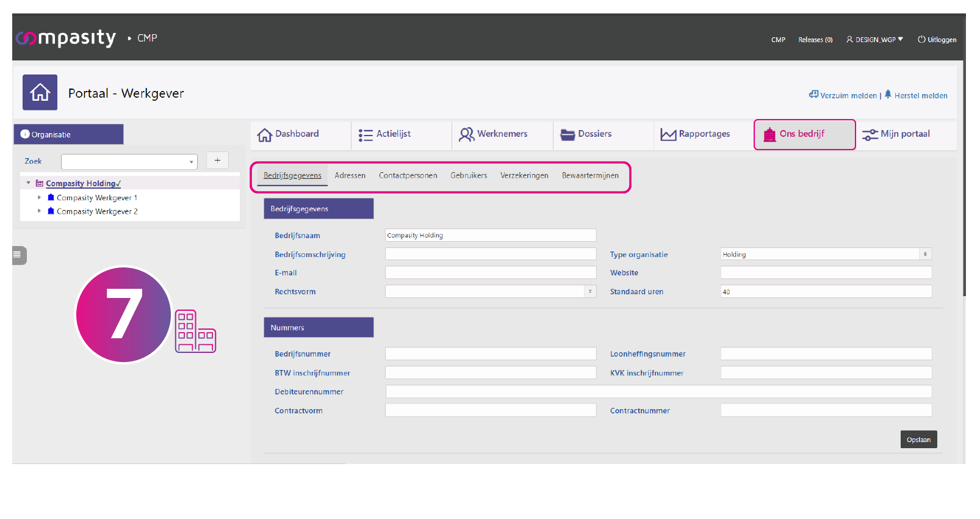Screen dimensions: 980x519
Task: Click the Bedrijfsnaam input field
Action: pos(491,235)
